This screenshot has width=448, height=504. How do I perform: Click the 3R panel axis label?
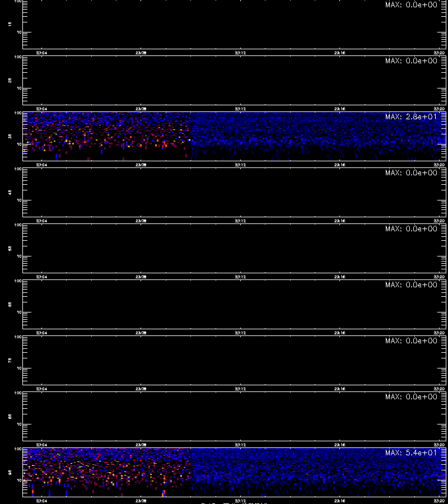10,136
